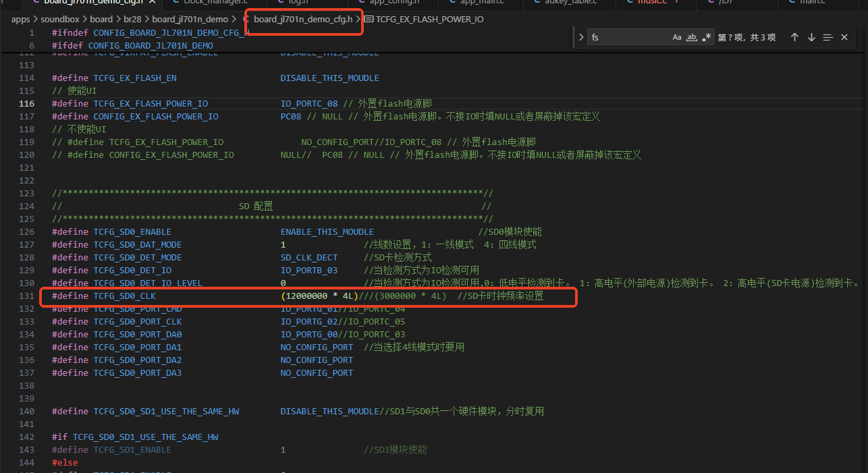Click the '第?项, 共 3 项' match count
Screen dimensions: 868x473
click(x=747, y=38)
